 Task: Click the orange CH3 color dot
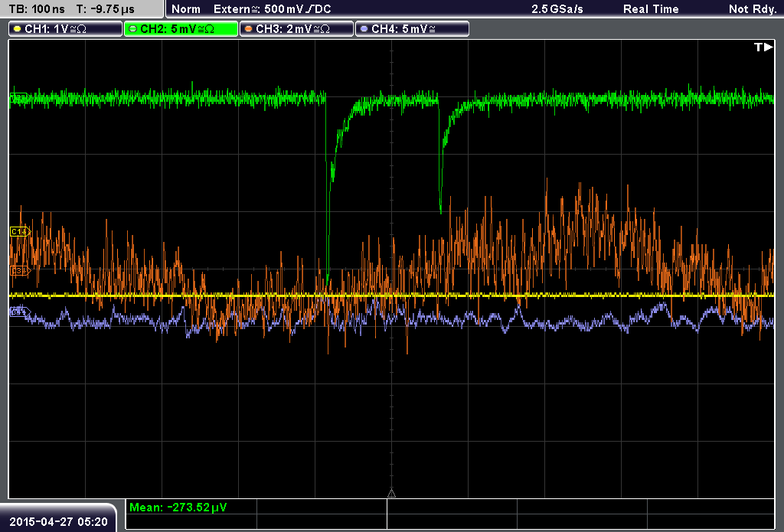coord(249,29)
